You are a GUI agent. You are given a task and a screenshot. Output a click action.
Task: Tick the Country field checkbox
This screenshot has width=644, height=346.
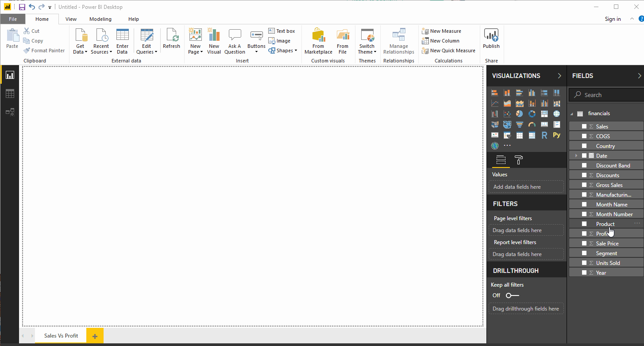pyautogui.click(x=584, y=146)
